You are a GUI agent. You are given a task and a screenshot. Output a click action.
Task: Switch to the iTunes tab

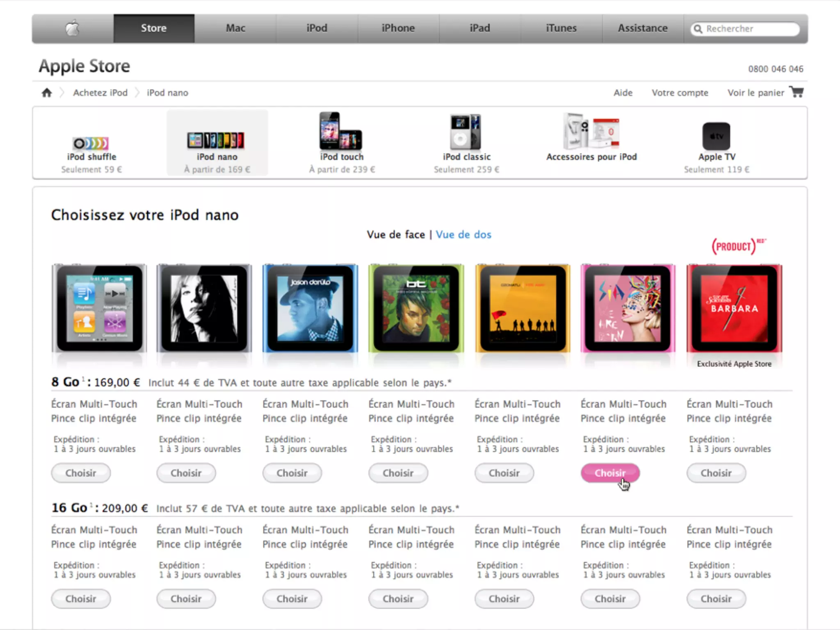pyautogui.click(x=561, y=28)
